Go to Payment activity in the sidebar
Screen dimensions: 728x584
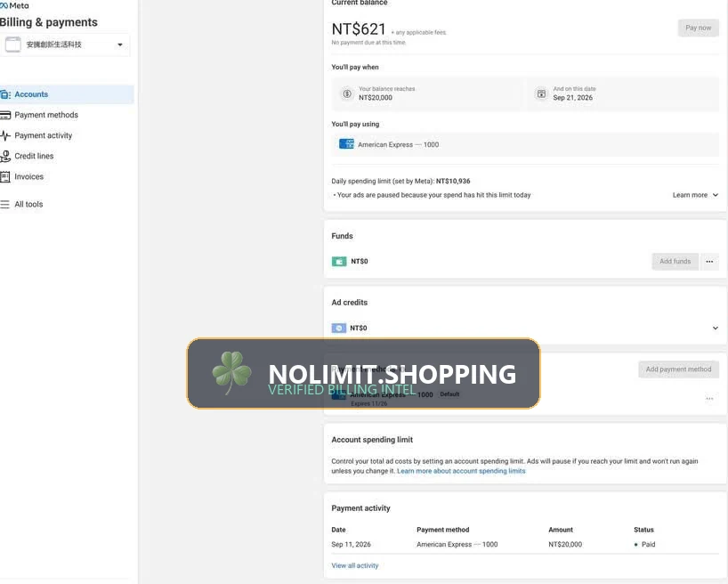click(x=44, y=135)
